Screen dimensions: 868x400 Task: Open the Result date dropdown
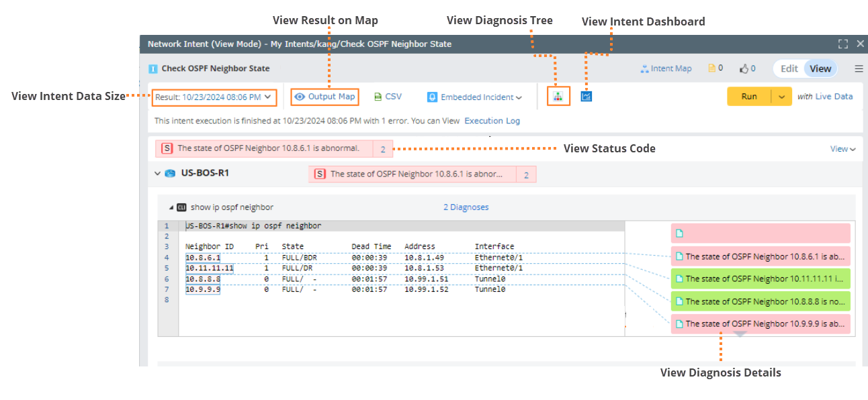(213, 97)
